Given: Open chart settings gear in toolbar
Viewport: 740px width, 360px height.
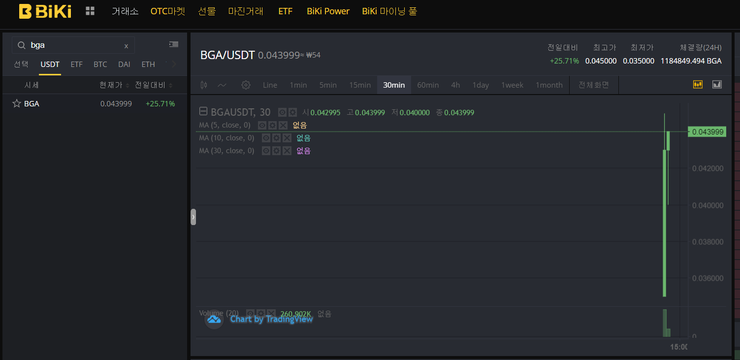Looking at the screenshot, I should [x=245, y=85].
